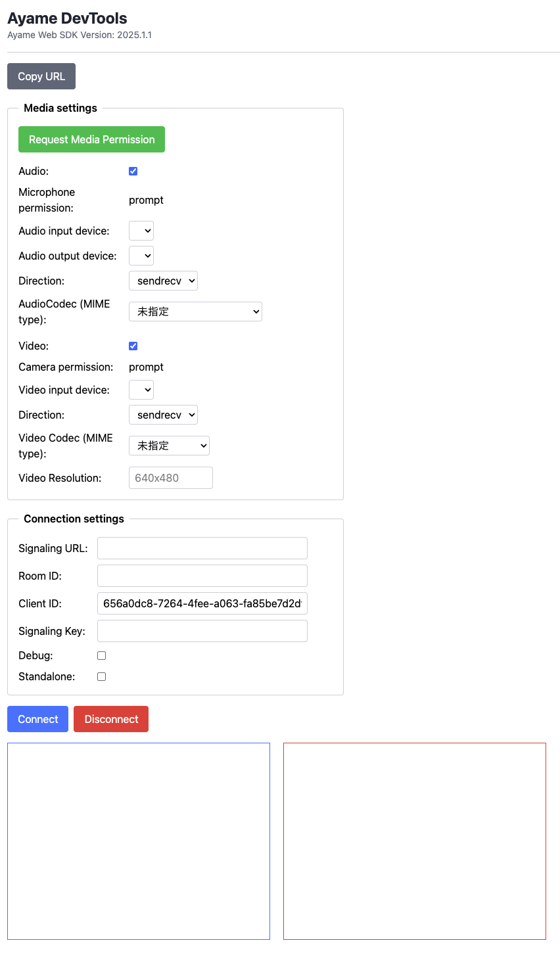The height and width of the screenshot is (953, 560).
Task: Click the Room ID input field
Action: coord(202,576)
